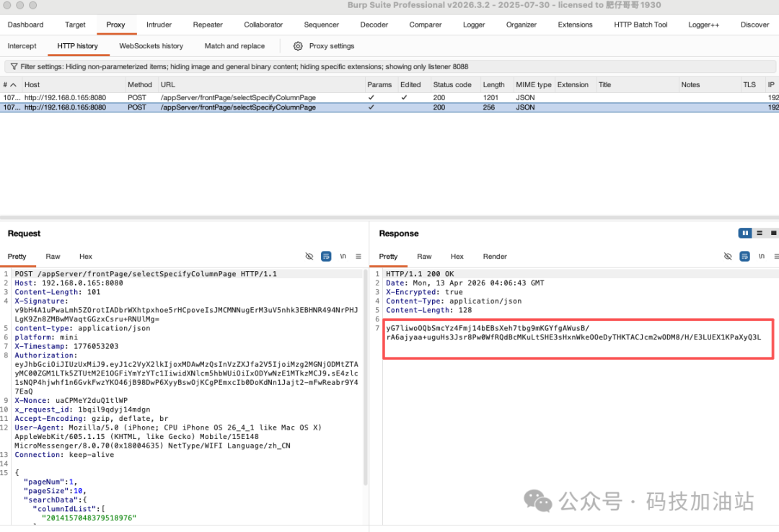779x532 pixels.
Task: Open the Repeater tab
Action: pyautogui.click(x=208, y=25)
